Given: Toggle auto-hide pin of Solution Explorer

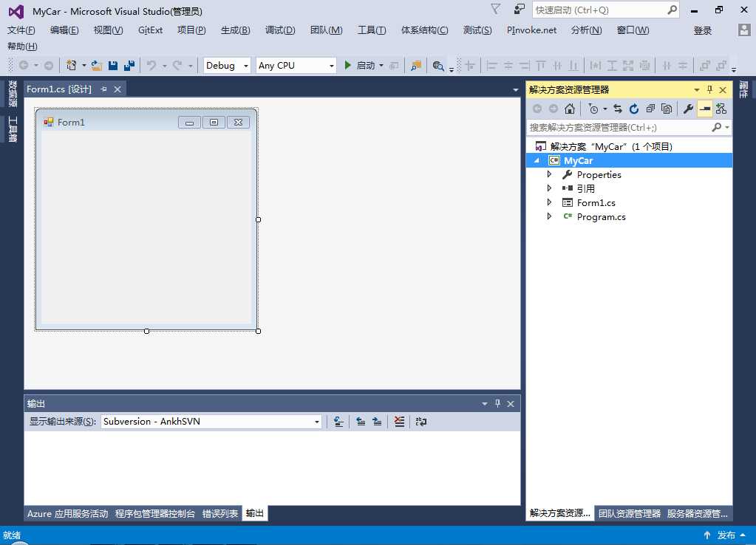Looking at the screenshot, I should click(709, 89).
